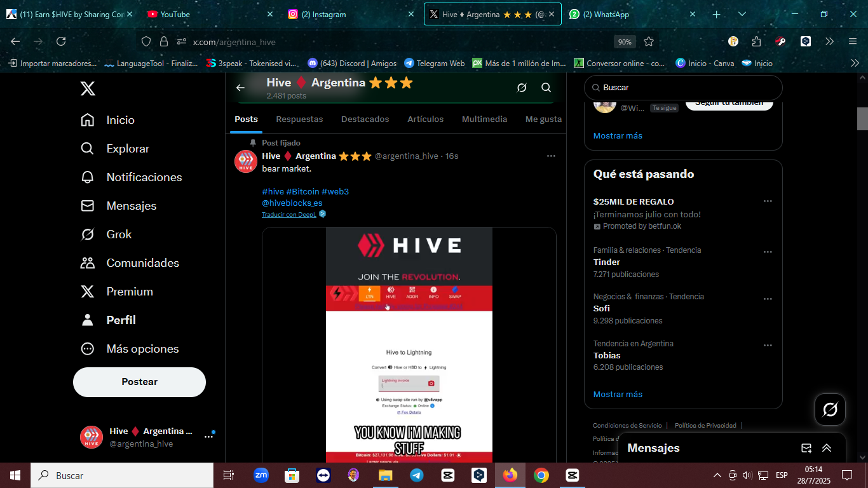Click the 90% zoom level indicator
The image size is (868, 488).
point(625,42)
